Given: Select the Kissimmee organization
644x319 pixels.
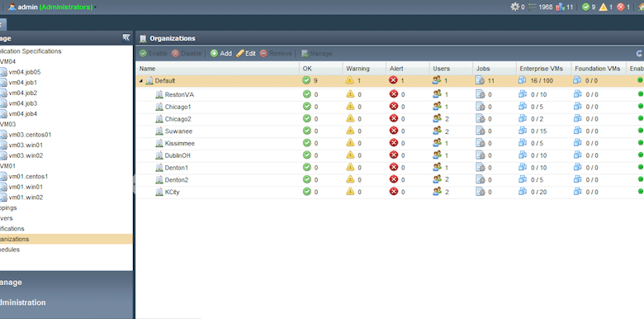Looking at the screenshot, I should point(180,144).
